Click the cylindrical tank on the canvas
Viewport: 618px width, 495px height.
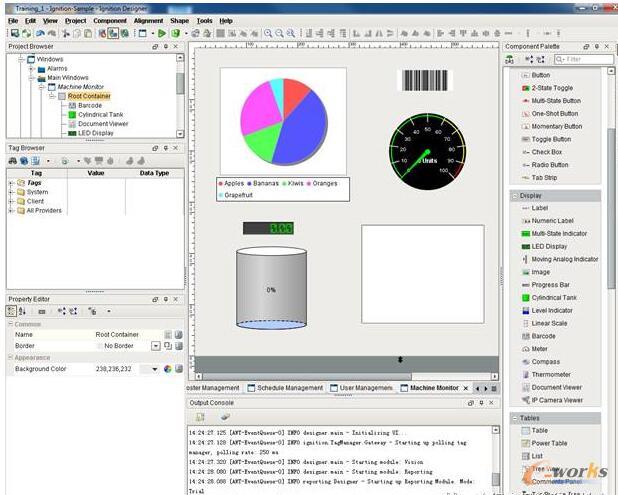[x=271, y=288]
